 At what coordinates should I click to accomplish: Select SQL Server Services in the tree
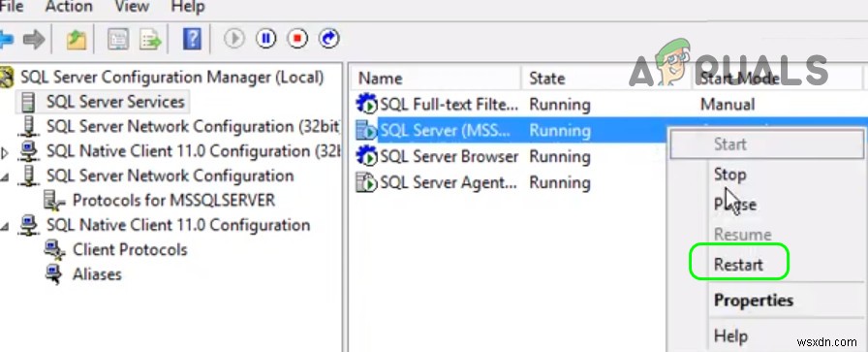115,102
